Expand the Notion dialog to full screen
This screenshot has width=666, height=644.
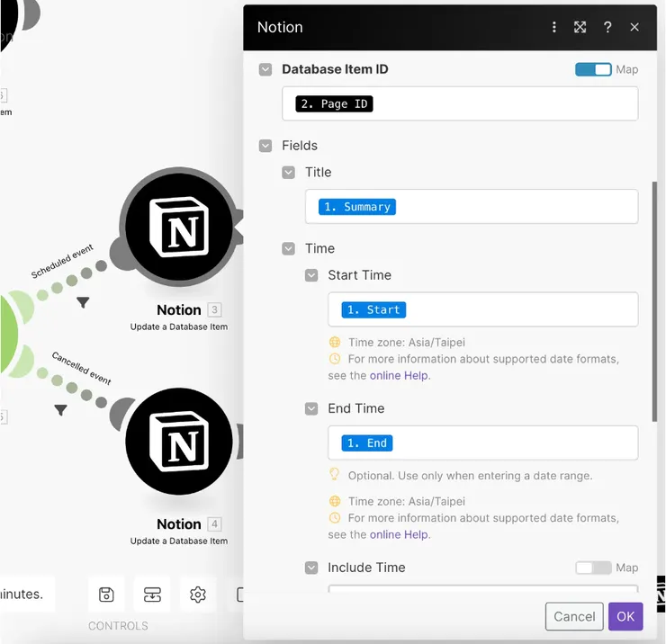[580, 27]
